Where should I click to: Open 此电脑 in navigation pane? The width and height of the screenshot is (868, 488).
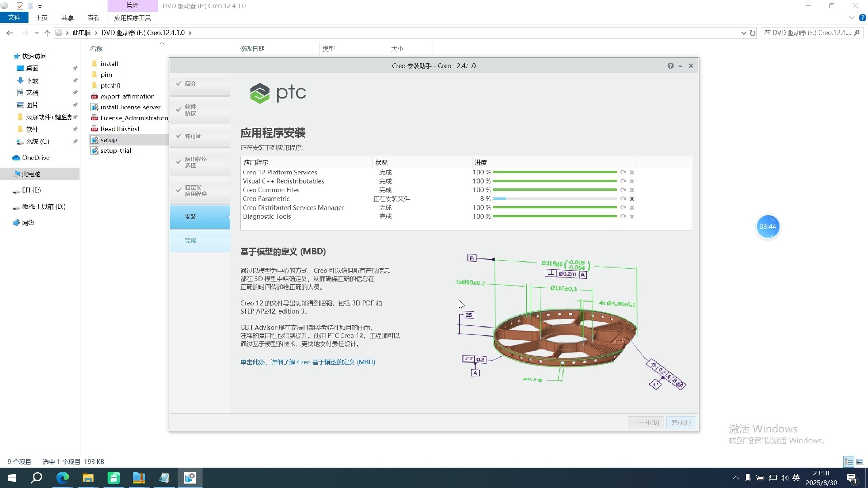[31, 174]
